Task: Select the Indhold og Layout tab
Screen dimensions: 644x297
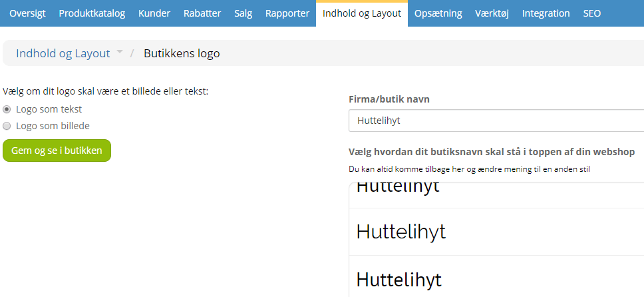Action: pos(362,13)
